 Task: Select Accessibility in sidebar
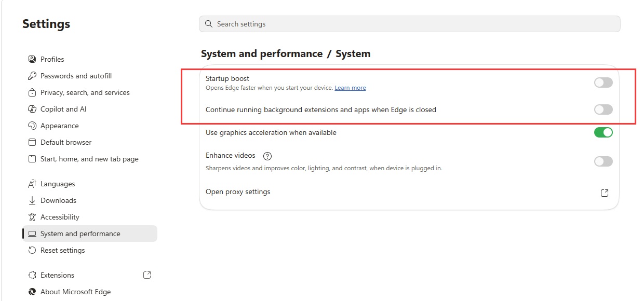tap(90, 217)
